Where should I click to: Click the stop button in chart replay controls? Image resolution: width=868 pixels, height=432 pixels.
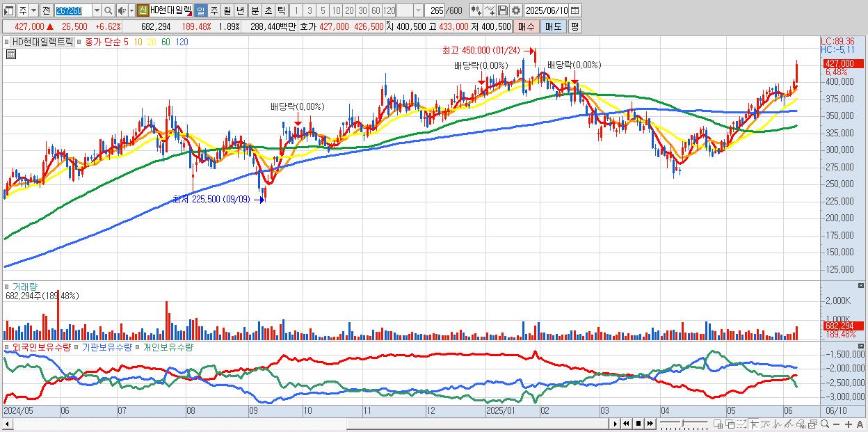coord(638,424)
